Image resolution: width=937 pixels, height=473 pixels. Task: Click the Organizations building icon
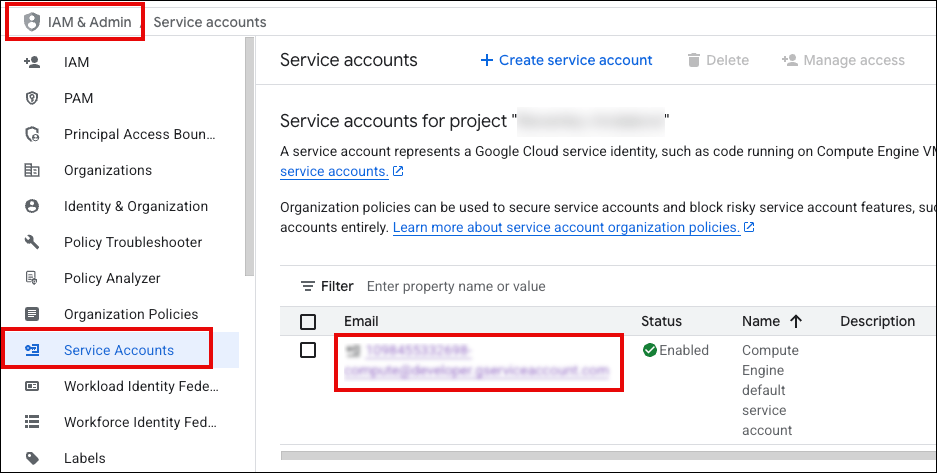[32, 170]
